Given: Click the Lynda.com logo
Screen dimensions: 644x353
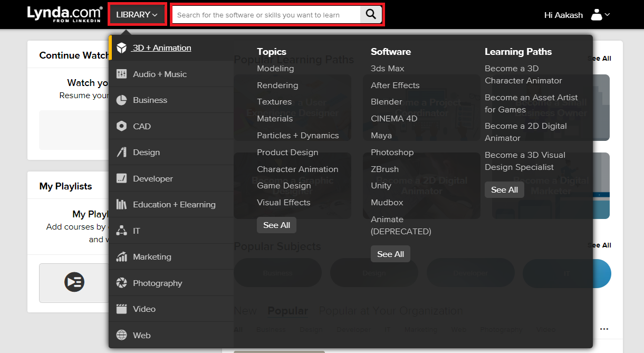Looking at the screenshot, I should click(65, 14).
